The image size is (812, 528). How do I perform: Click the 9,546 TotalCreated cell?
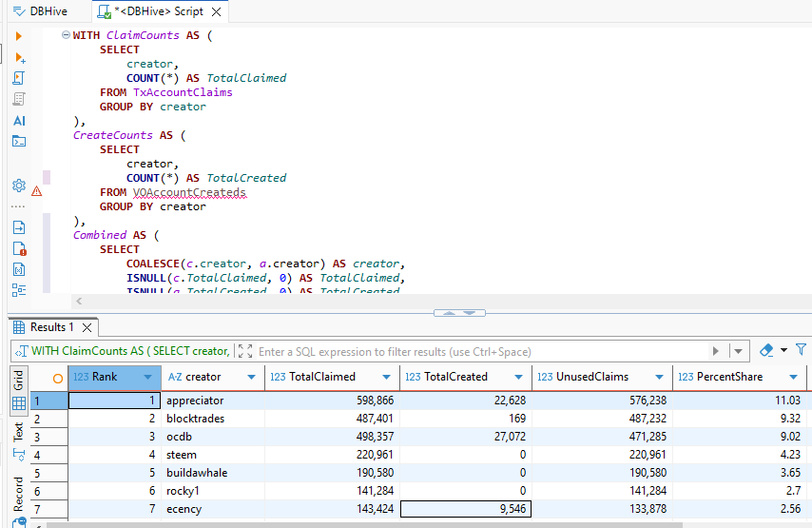coord(466,509)
